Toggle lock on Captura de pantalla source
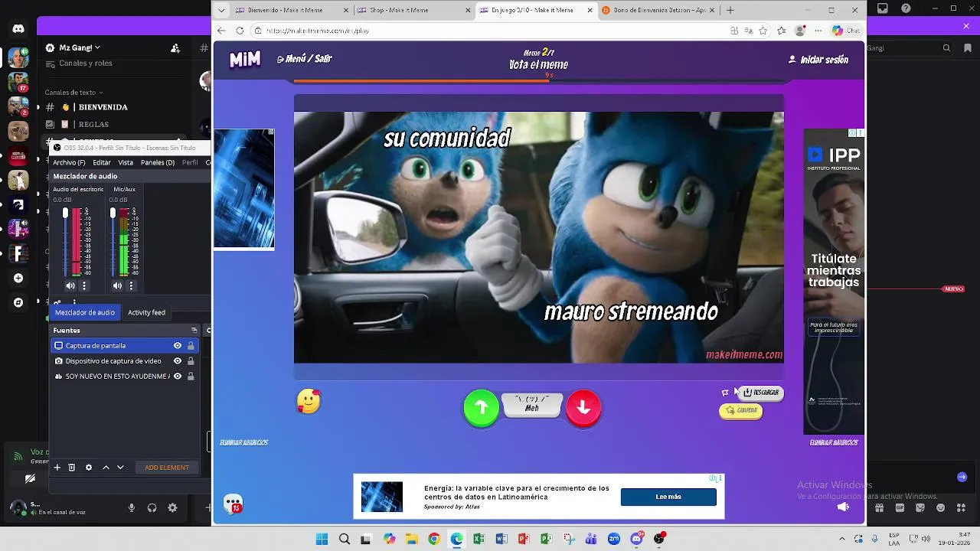 click(191, 346)
